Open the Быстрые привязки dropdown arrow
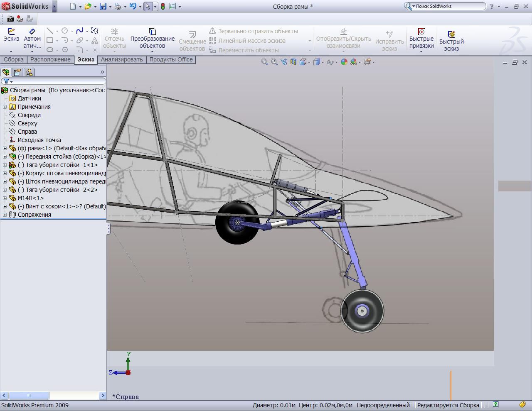Viewport: 532px width, 411px height. click(x=421, y=51)
